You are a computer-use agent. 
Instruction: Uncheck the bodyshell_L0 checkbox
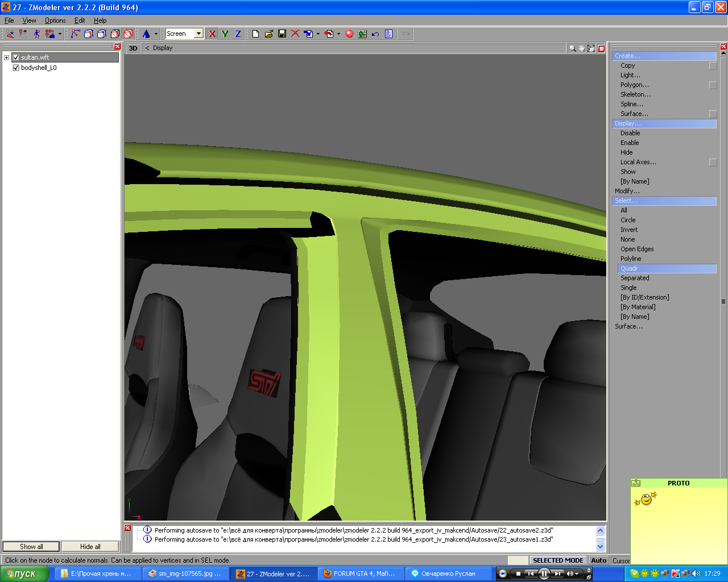[16, 68]
